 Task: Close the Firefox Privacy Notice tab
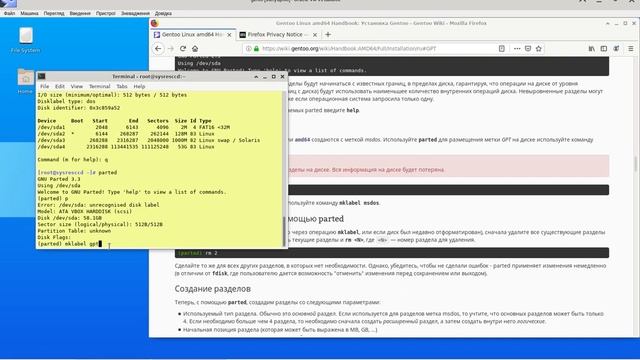(315, 35)
